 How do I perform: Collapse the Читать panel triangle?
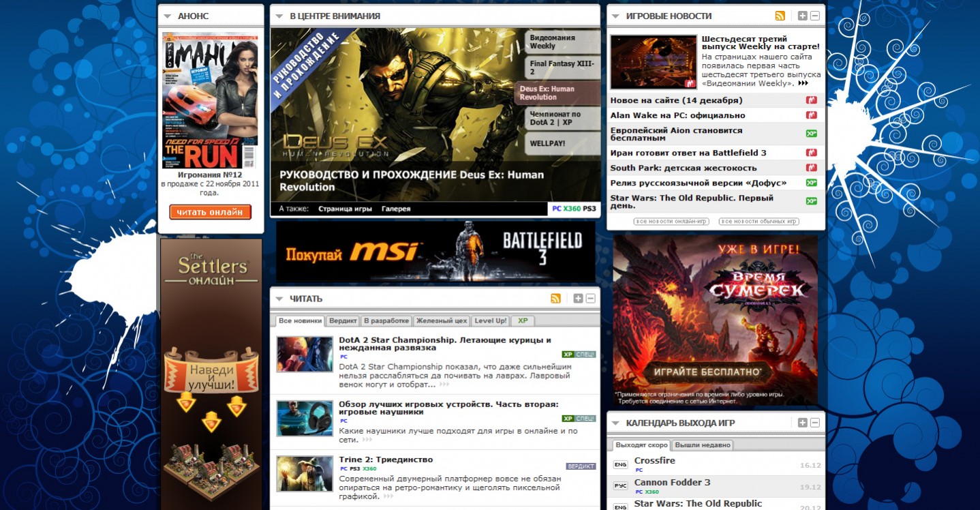(279, 299)
